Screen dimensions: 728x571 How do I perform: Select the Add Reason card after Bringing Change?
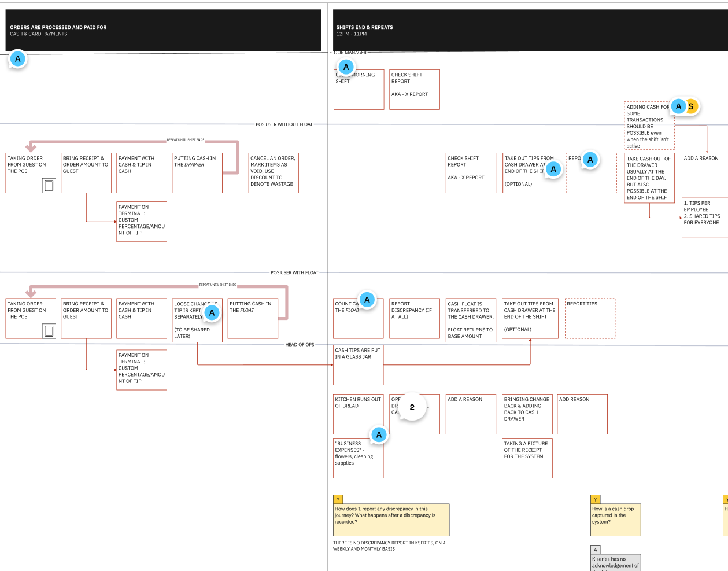point(582,414)
